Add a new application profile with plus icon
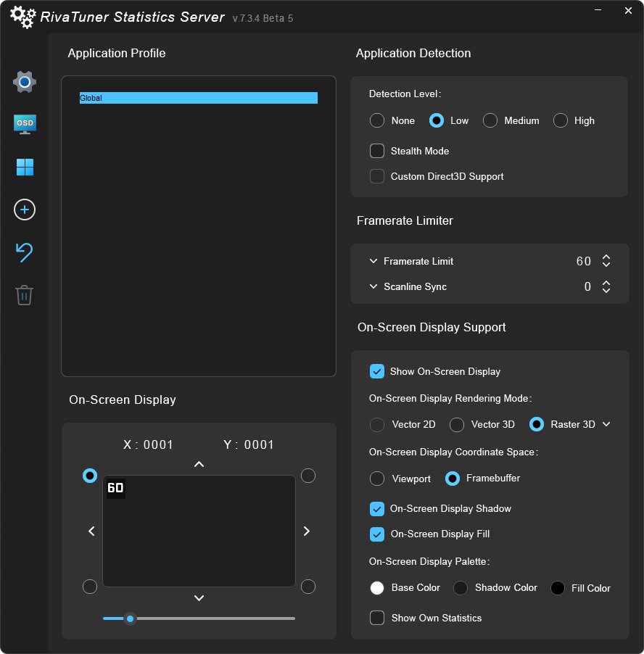The width and height of the screenshot is (644, 654). (24, 210)
